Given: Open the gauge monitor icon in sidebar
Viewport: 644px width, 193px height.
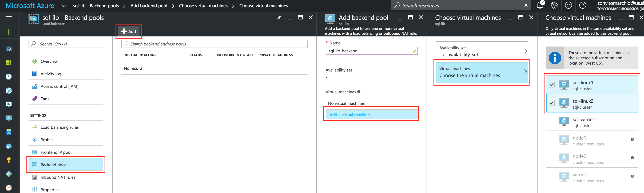Looking at the screenshot, I should tap(9, 188).
